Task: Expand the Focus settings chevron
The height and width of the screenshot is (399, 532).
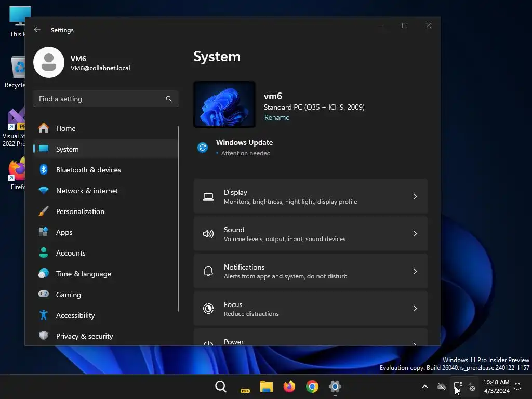Action: (x=415, y=309)
